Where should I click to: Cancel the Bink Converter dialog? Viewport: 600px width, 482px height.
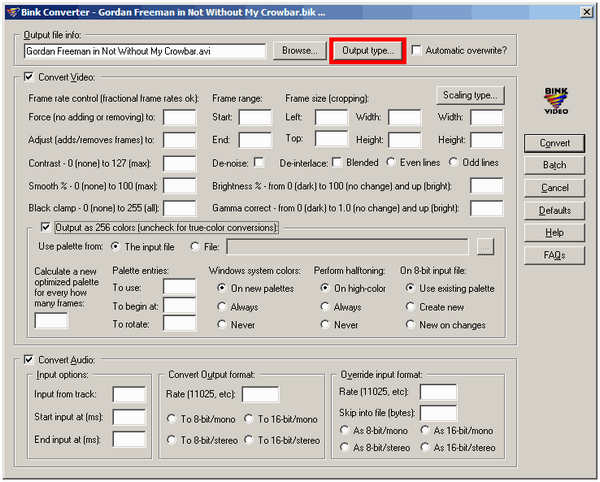554,188
